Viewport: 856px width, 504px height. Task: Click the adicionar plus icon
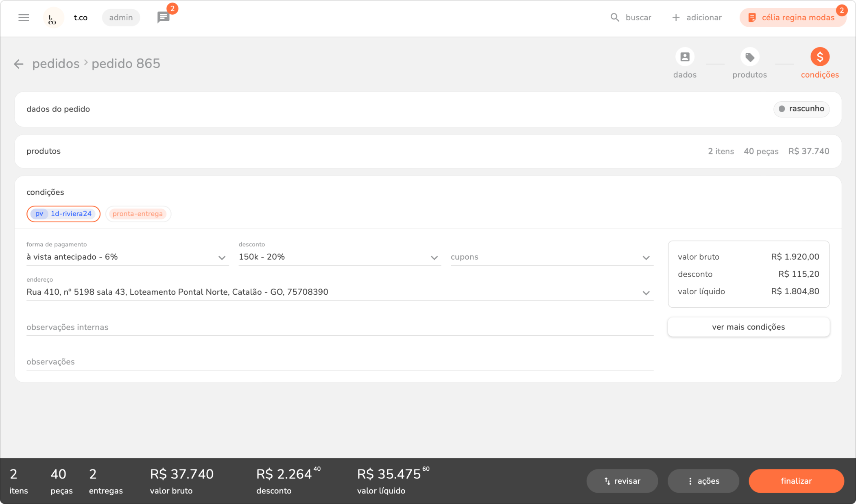pyautogui.click(x=676, y=17)
